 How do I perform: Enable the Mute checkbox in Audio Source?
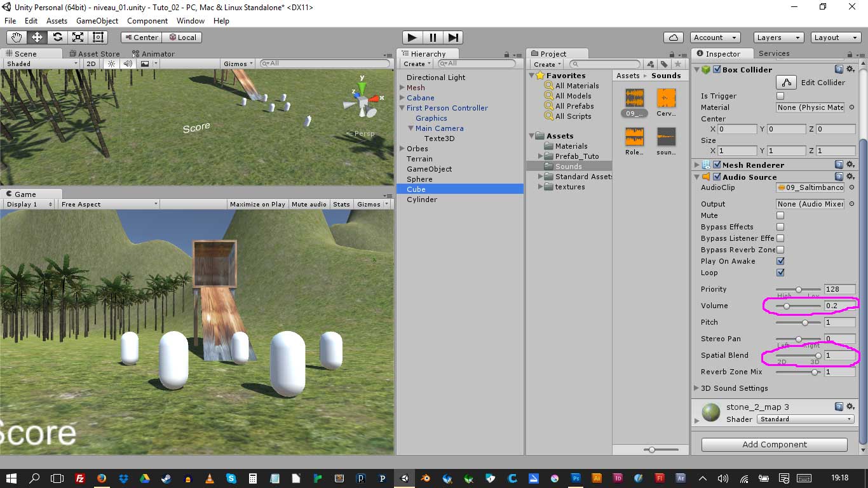[x=780, y=215]
